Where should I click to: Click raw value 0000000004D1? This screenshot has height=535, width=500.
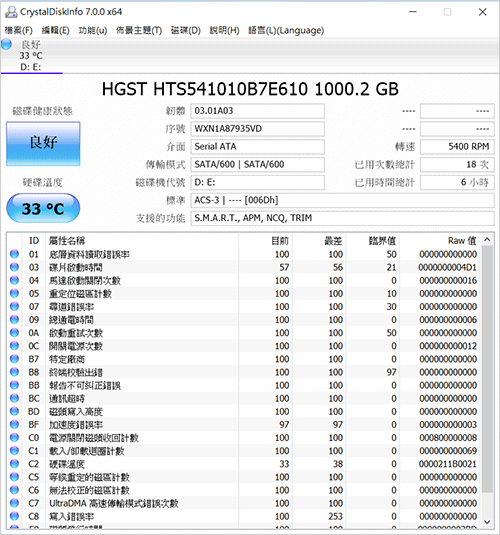point(448,268)
